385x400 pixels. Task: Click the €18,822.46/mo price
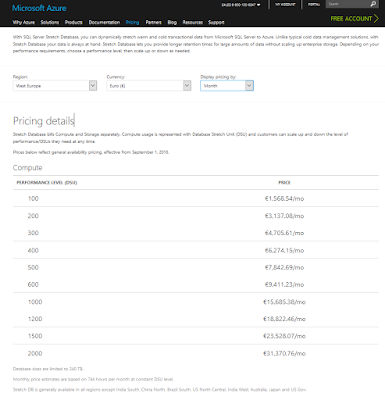(x=284, y=319)
